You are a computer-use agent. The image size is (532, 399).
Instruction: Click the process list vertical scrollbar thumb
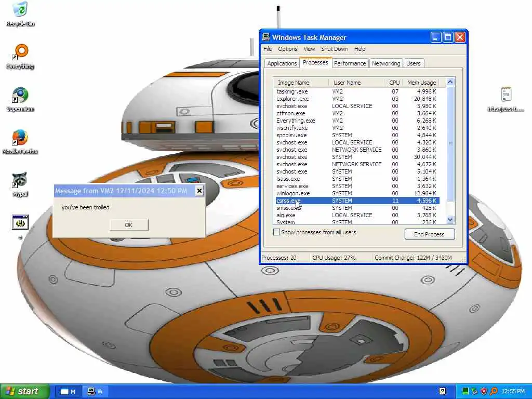450,144
